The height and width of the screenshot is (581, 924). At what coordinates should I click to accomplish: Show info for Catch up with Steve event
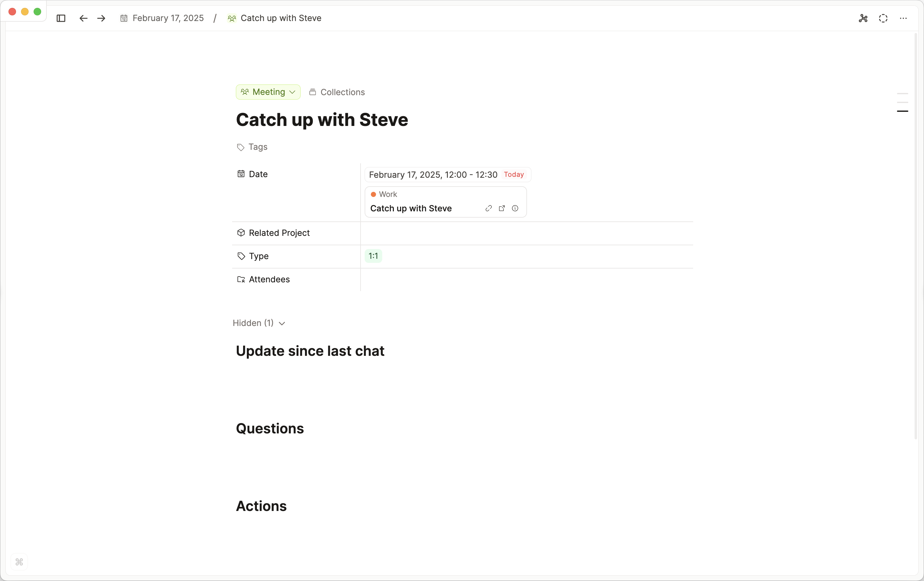(x=515, y=209)
